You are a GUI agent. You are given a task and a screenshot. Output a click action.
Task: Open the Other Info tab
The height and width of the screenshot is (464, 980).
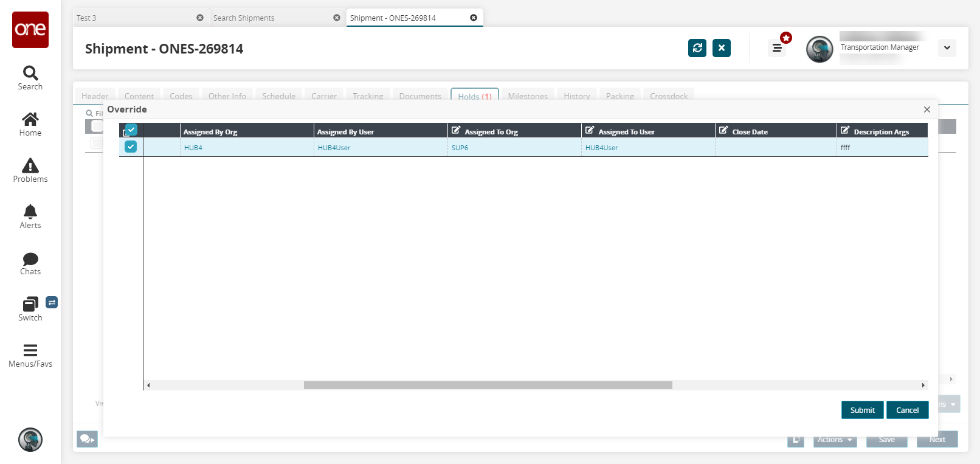(x=227, y=95)
